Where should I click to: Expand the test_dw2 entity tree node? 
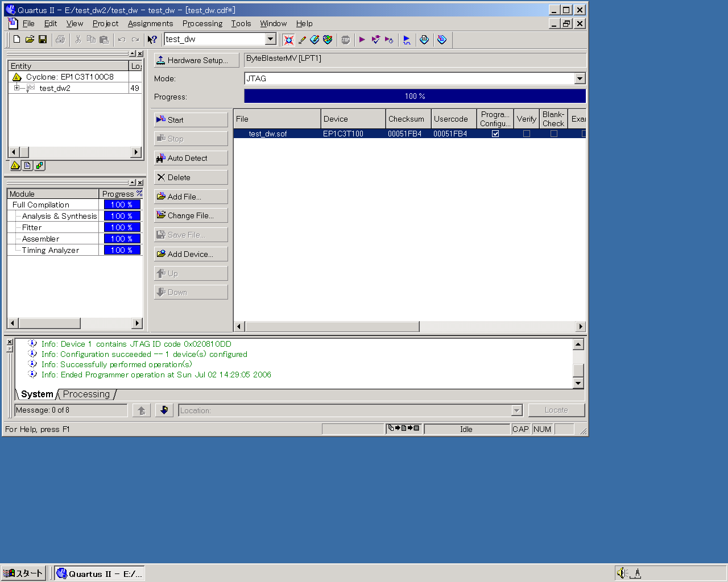tap(16, 88)
